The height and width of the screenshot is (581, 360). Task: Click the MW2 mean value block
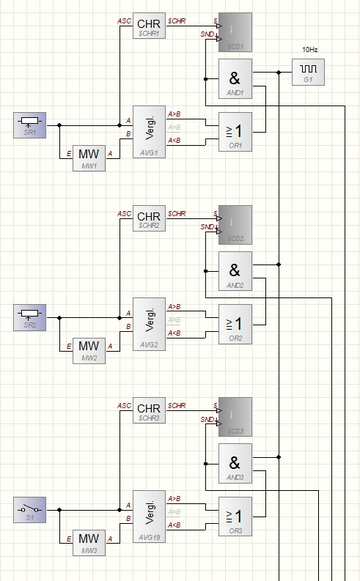coord(89,351)
